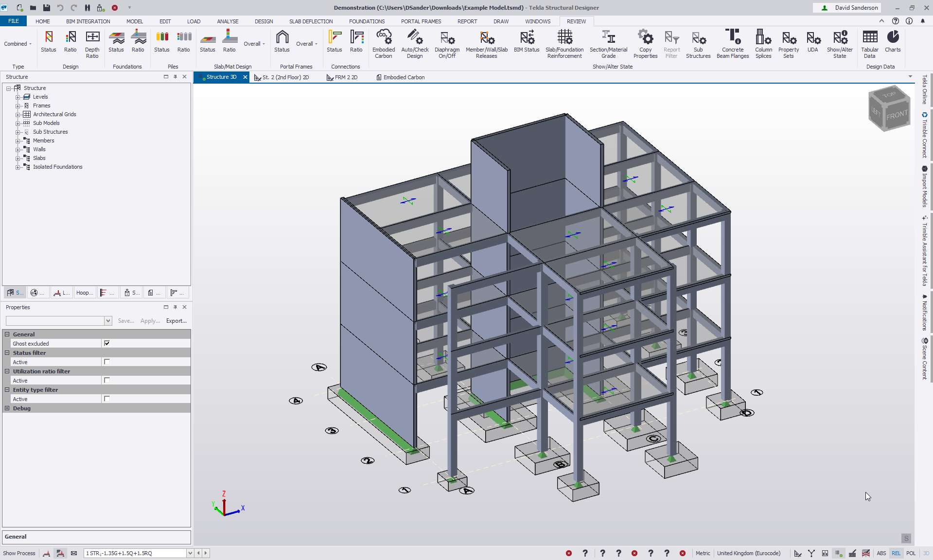Open Show/Alter State tool
Screen dimensions: 933x560
(x=840, y=44)
